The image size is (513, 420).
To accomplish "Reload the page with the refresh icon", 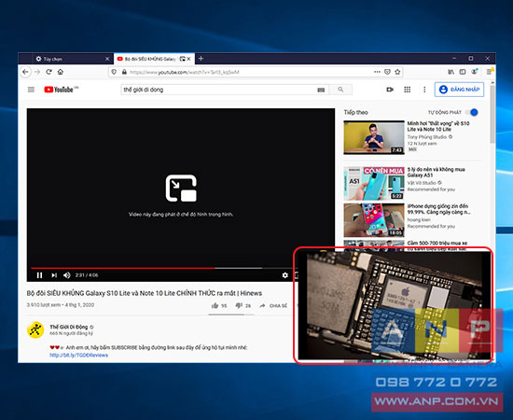I will [49, 72].
